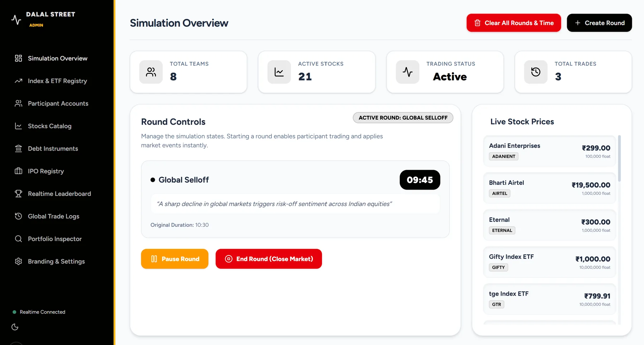This screenshot has height=345, width=644.
Task: Click the Realtime Leaderboard trophy icon
Action: (19, 193)
